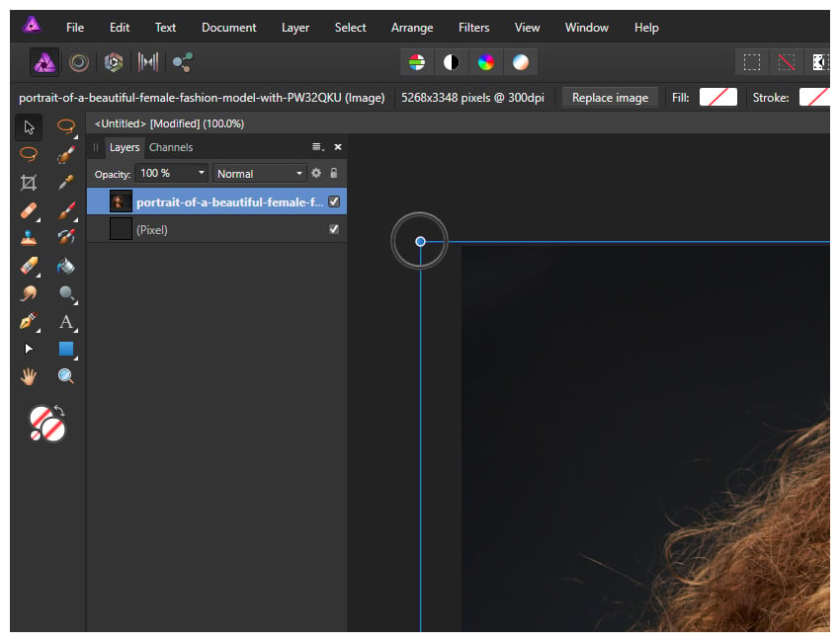Select the Move tool arrow
This screenshot has width=840, height=642.
(x=29, y=127)
